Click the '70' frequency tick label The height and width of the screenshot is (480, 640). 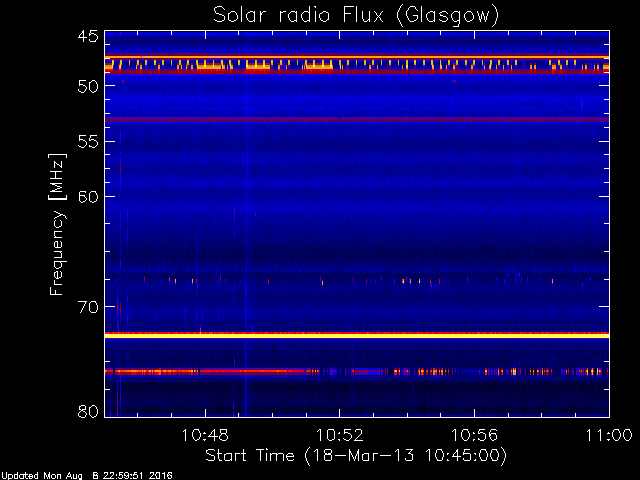(88, 307)
